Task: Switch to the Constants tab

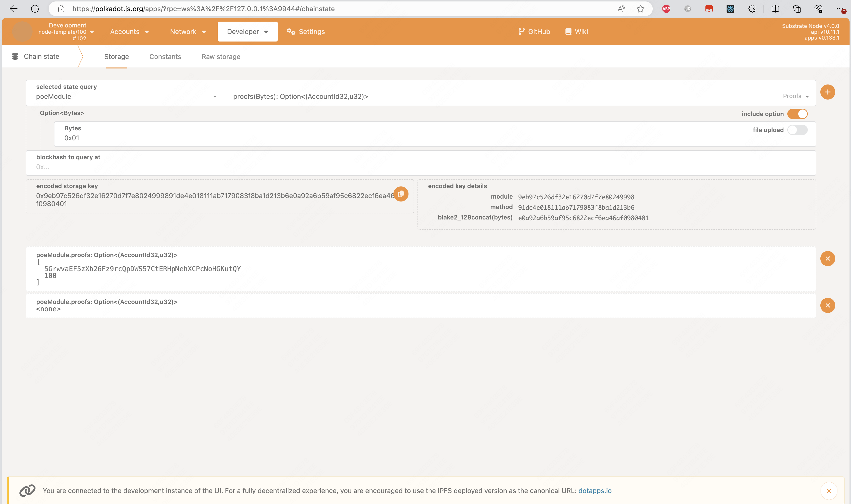Action: click(x=165, y=57)
